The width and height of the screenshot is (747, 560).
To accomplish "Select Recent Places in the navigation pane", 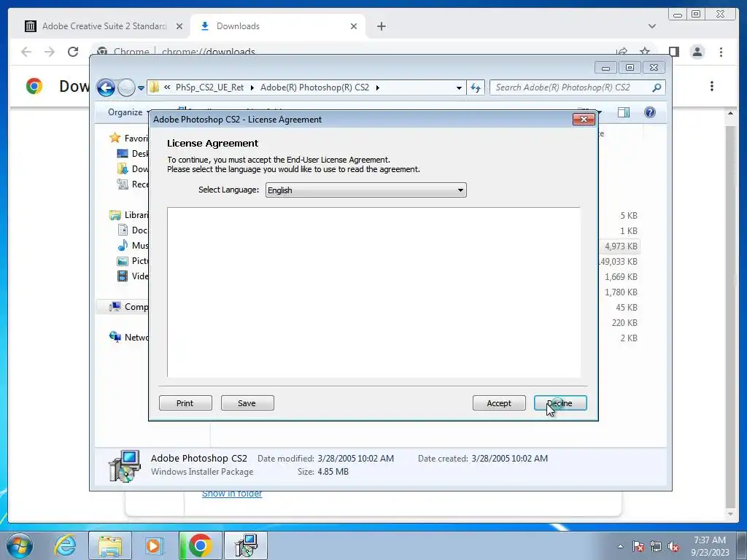I will [x=133, y=184].
